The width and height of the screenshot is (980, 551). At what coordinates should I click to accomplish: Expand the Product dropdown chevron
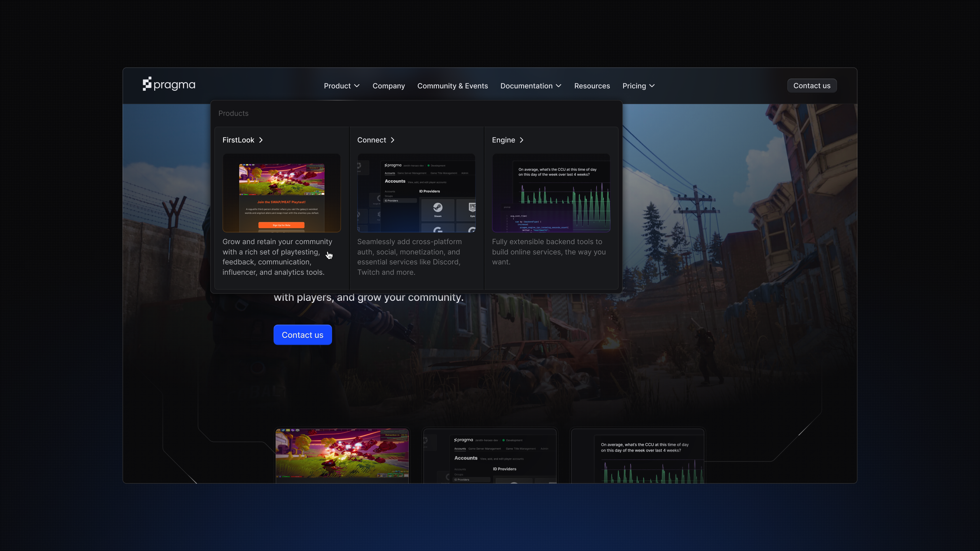357,86
